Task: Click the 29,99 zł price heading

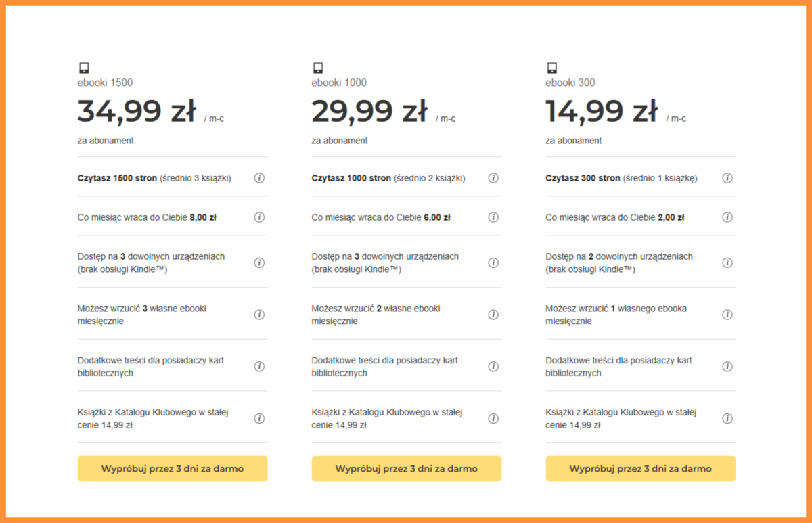Action: pos(369,111)
